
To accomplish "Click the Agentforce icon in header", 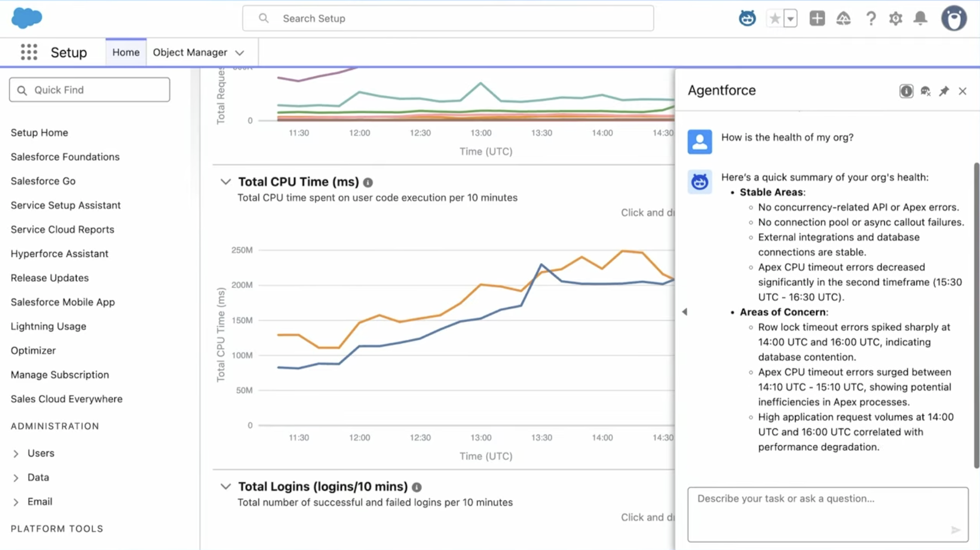I will pos(747,19).
